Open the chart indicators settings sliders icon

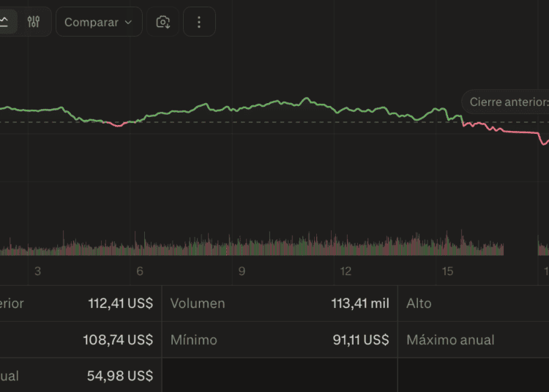34,22
